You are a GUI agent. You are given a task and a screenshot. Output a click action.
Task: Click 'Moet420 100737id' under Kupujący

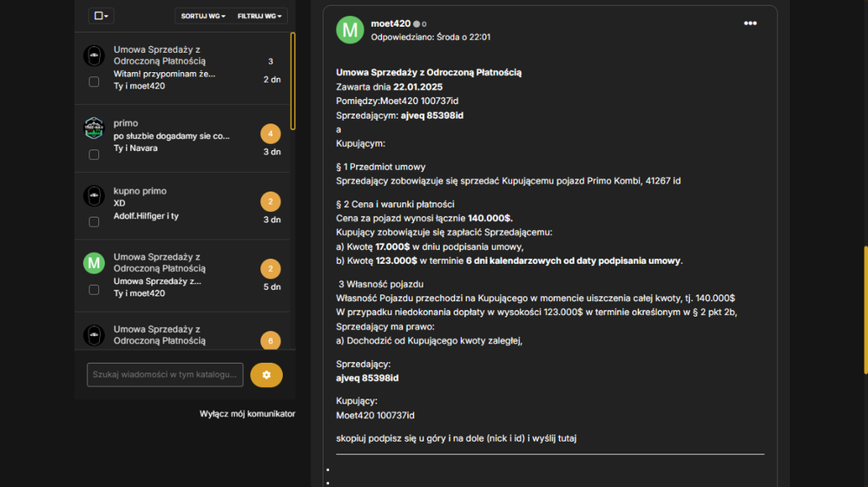point(375,415)
